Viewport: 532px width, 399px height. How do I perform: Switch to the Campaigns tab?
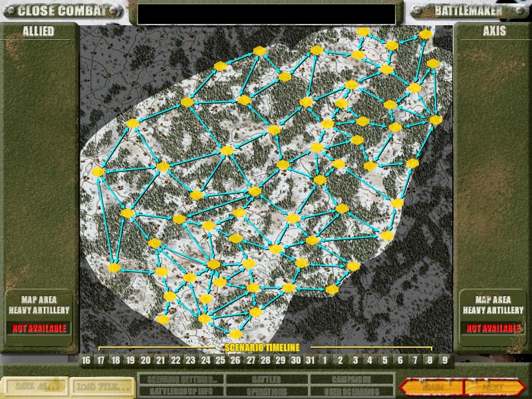pos(351,379)
